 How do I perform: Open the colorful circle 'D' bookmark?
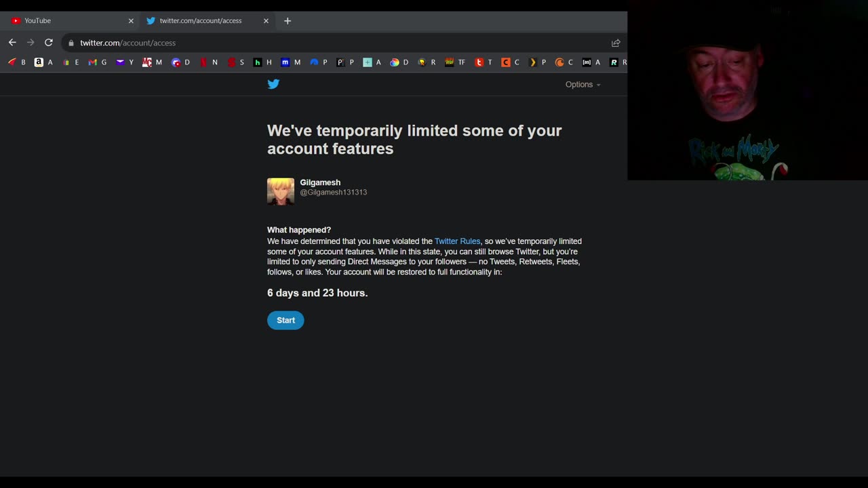pos(399,62)
